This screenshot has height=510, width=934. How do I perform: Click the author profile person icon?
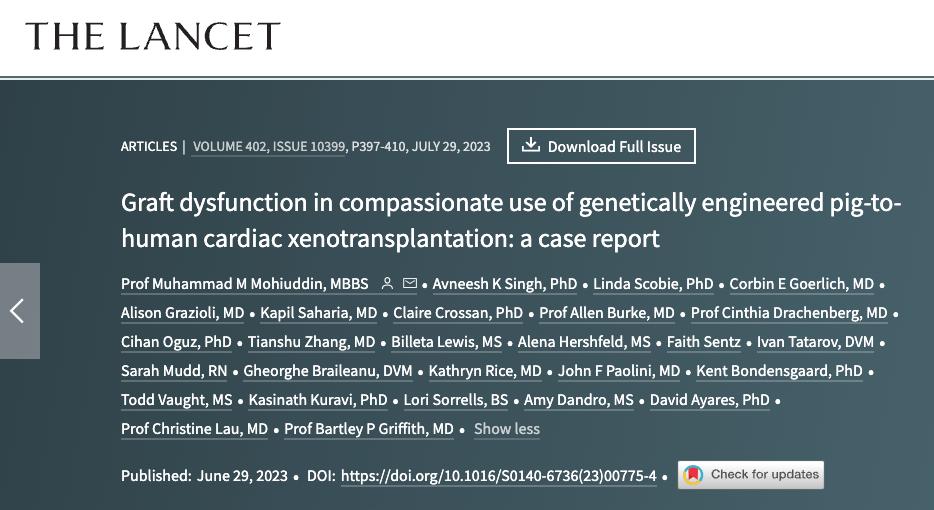[387, 284]
